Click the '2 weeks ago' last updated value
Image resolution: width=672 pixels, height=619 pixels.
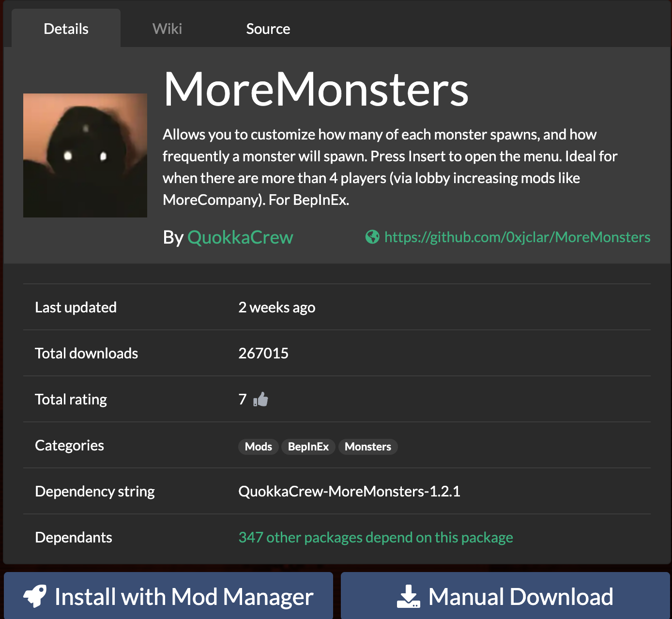(x=277, y=308)
